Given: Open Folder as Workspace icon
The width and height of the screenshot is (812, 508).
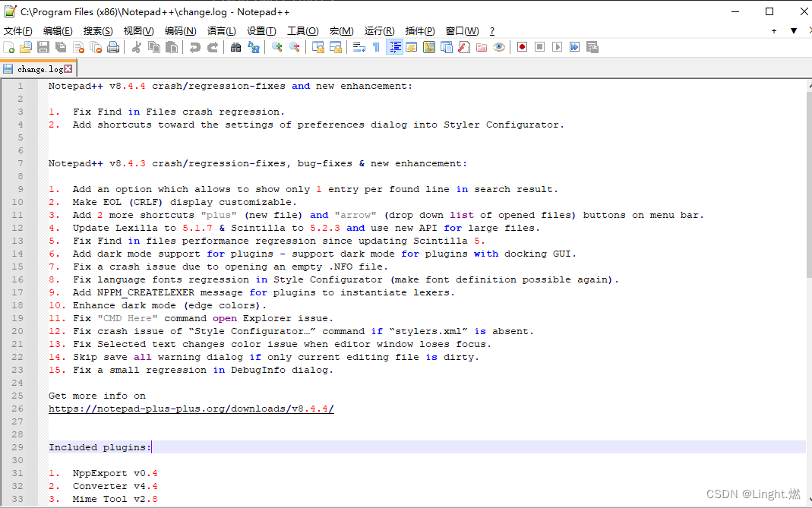Looking at the screenshot, I should (x=482, y=48).
